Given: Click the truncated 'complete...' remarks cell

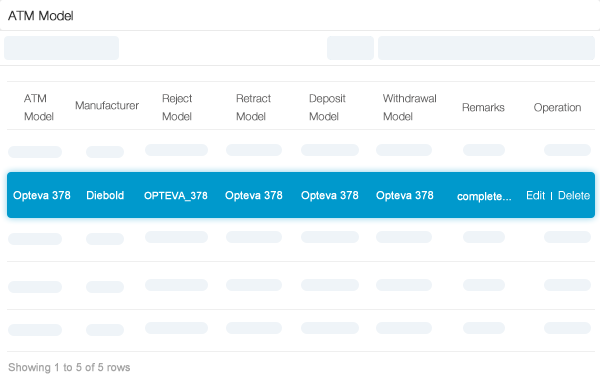Looking at the screenshot, I should (484, 196).
